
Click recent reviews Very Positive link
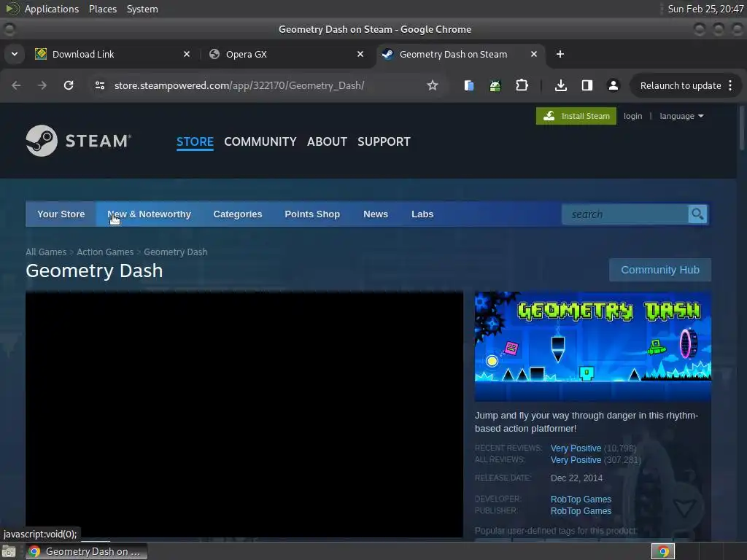tap(576, 448)
